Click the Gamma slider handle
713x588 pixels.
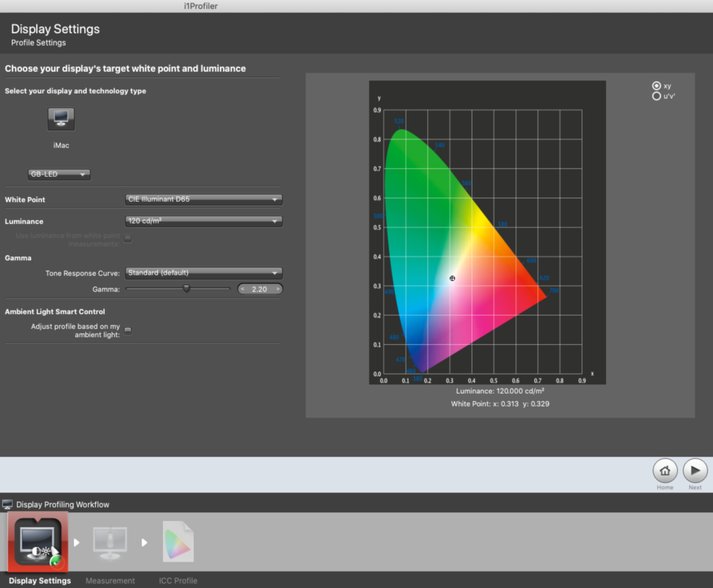pyautogui.click(x=186, y=289)
